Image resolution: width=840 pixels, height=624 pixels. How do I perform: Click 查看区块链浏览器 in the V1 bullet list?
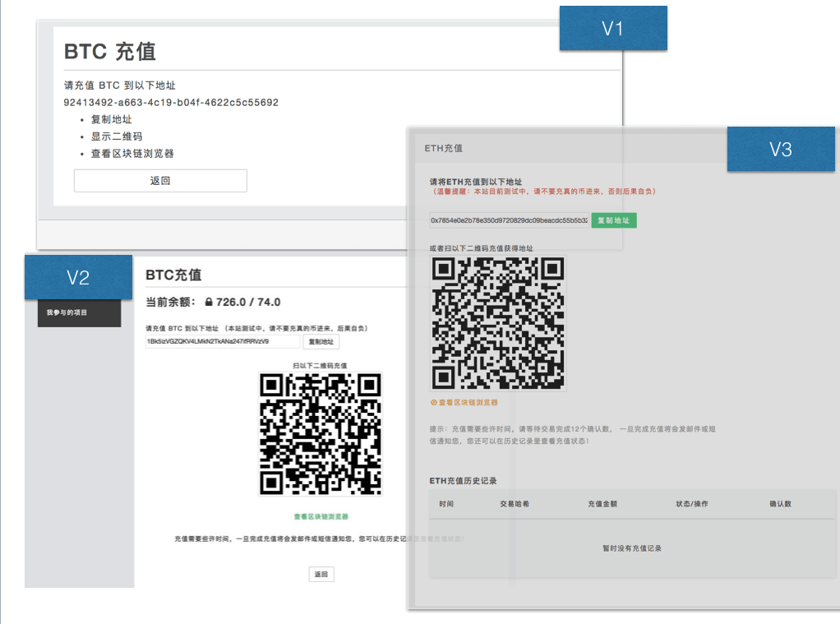pyautogui.click(x=132, y=154)
